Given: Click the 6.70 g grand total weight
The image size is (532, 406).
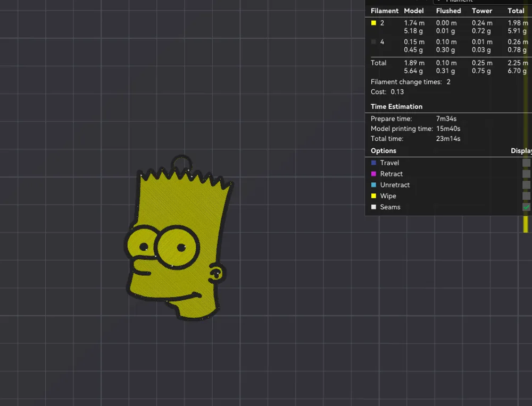Looking at the screenshot, I should (x=517, y=71).
